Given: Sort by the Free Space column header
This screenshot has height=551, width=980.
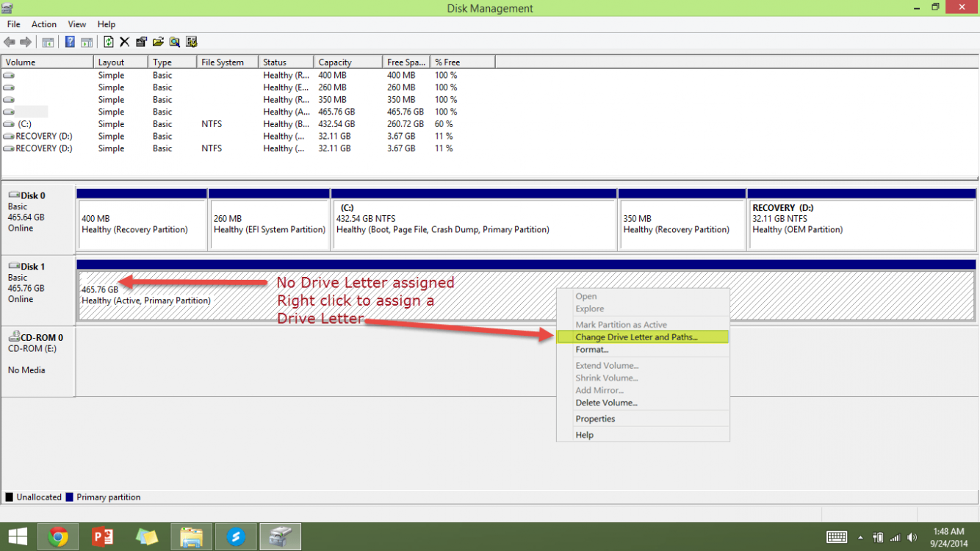Looking at the screenshot, I should point(406,62).
